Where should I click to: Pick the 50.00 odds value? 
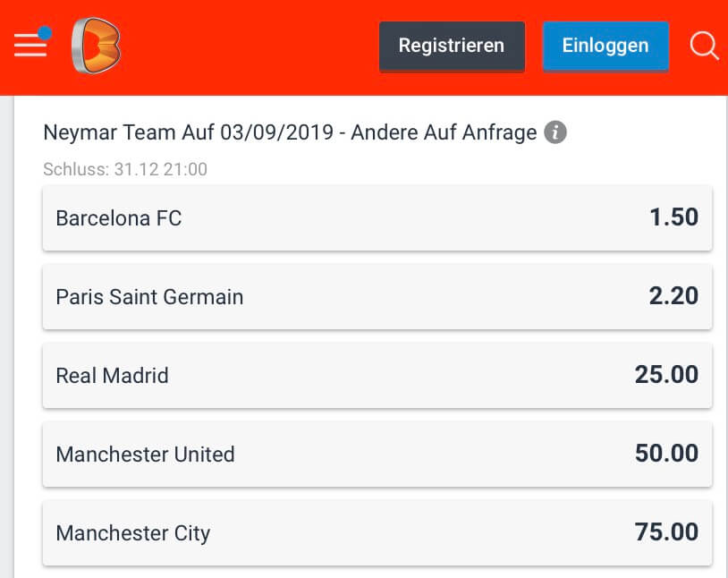click(666, 454)
